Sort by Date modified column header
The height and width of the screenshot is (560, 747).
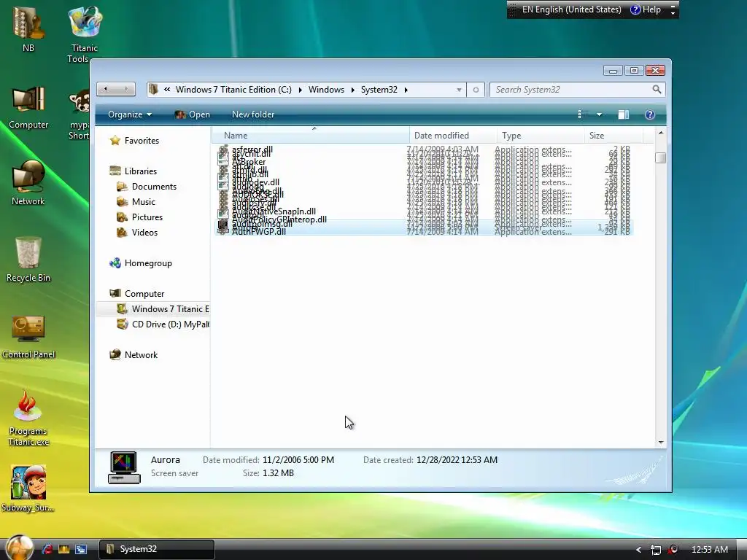point(452,135)
